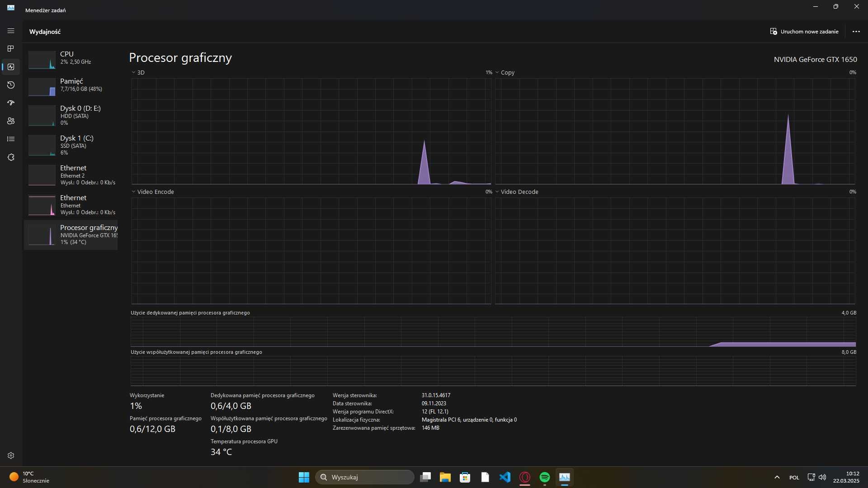Screen dimensions: 868x488
Task: Click the 146 MB reserved memory value
Action: 430,428
